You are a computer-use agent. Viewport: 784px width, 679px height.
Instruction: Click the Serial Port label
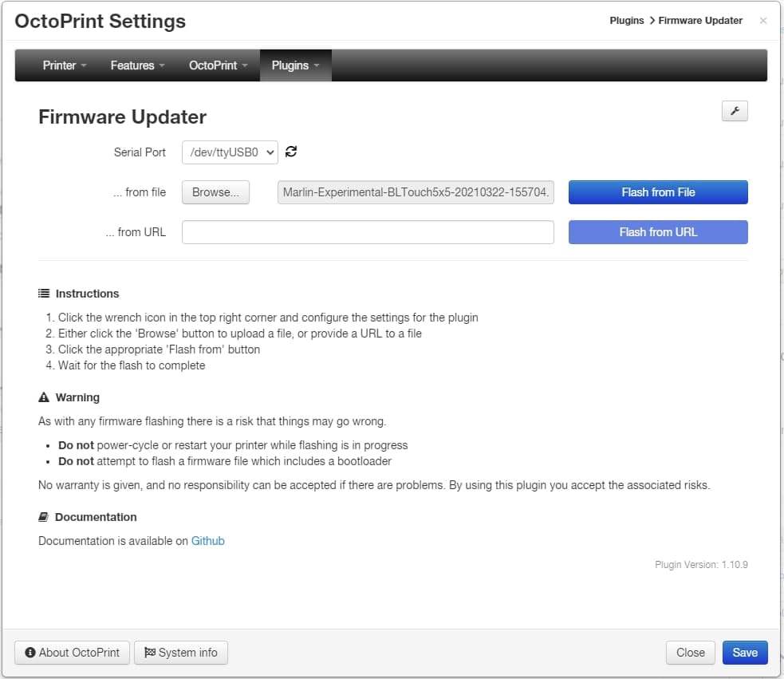[140, 152]
